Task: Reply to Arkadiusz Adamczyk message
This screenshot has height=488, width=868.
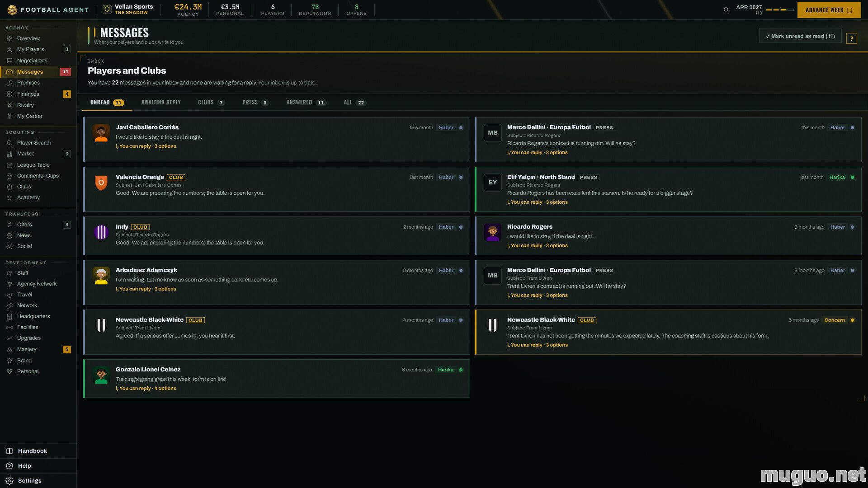Action: (146, 289)
